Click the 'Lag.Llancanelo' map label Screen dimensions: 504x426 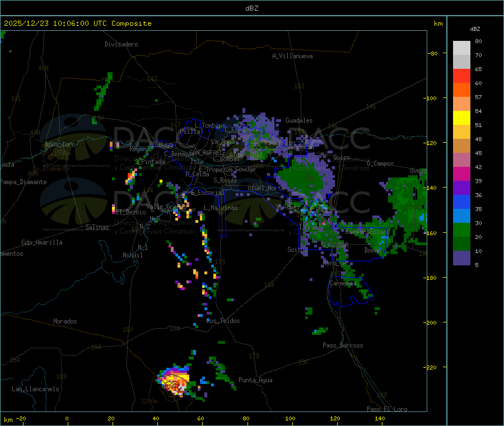tap(36, 389)
